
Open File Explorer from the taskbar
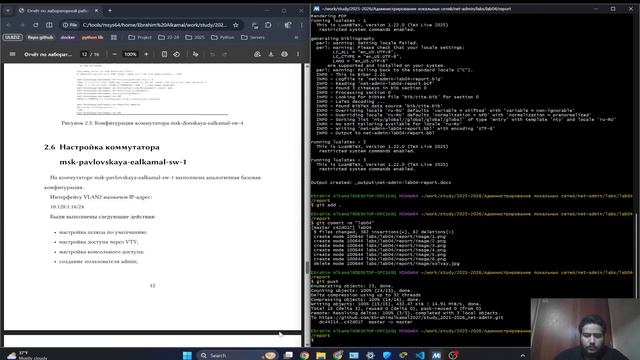tap(321, 355)
